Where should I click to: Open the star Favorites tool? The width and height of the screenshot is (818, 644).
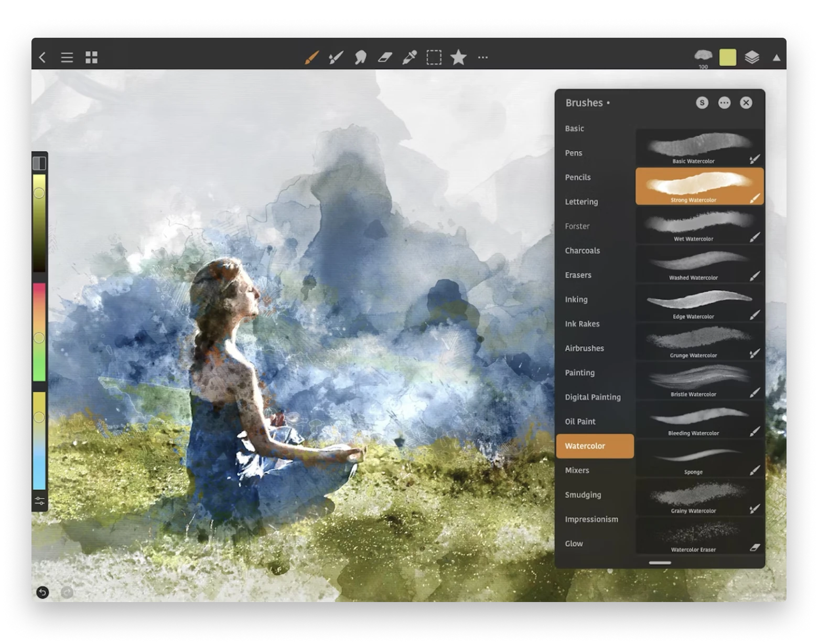(458, 57)
